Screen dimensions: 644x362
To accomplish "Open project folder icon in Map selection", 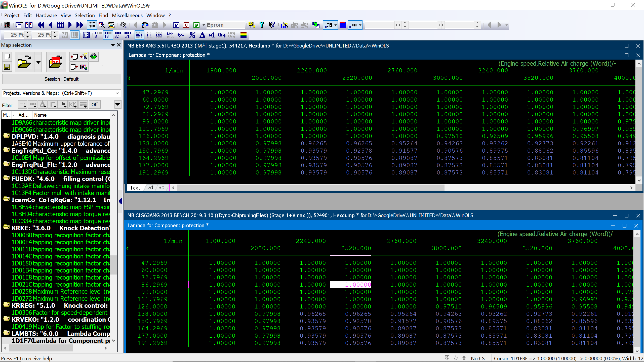I will [24, 62].
